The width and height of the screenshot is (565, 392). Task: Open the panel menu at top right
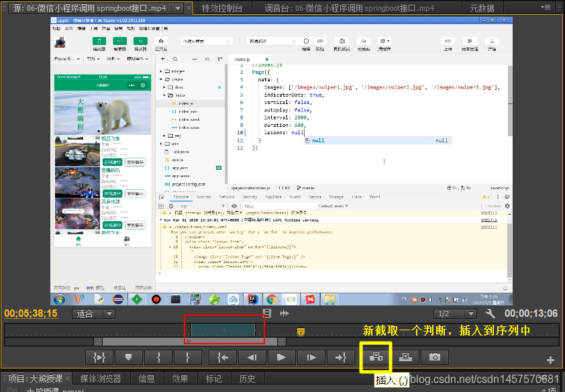point(546,7)
